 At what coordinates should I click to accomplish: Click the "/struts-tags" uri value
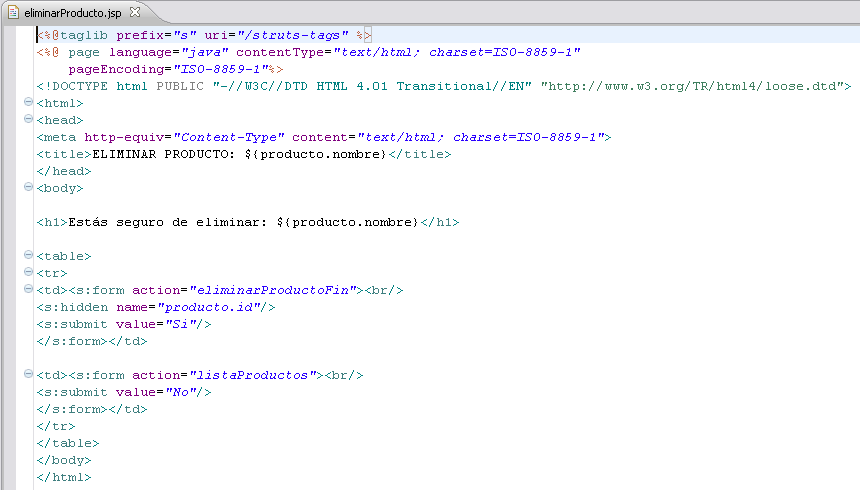(x=293, y=35)
